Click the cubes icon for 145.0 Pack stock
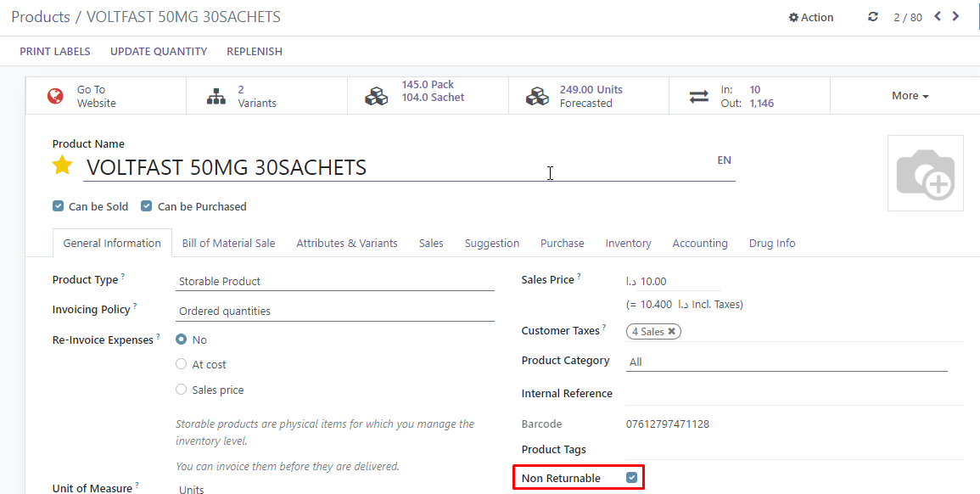The height and width of the screenshot is (494, 980). [376, 96]
